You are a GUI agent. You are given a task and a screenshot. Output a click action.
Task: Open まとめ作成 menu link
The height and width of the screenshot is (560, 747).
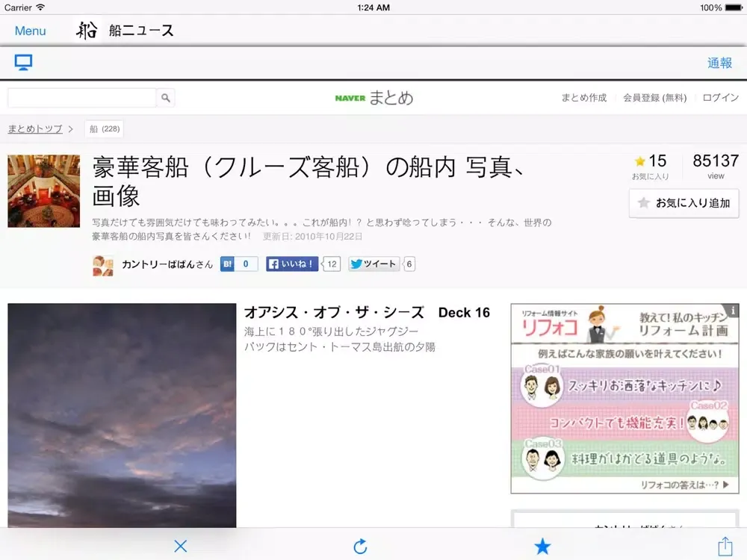pos(583,98)
